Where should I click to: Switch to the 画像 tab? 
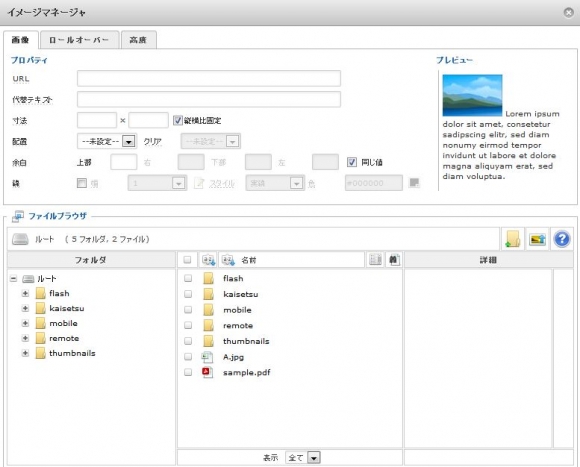21,40
